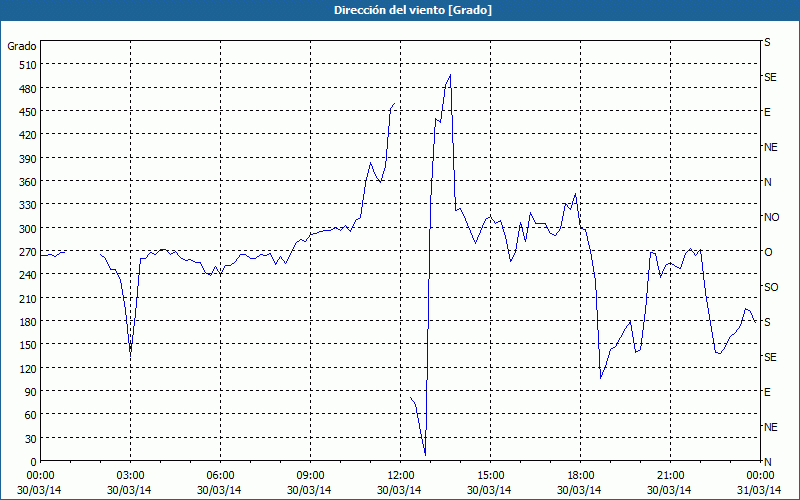This screenshot has width=800, height=500.
Task: Pick the '15:00' time axis label
Action: (x=490, y=475)
